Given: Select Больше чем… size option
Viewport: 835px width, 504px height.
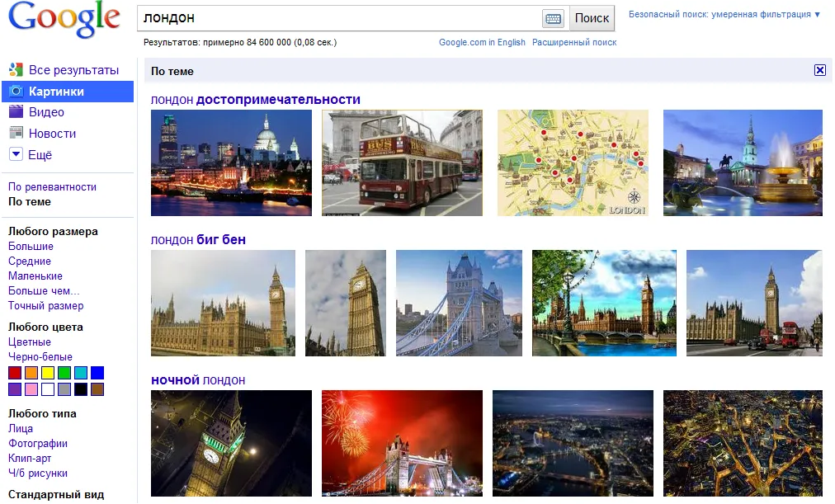Looking at the screenshot, I should pos(44,290).
